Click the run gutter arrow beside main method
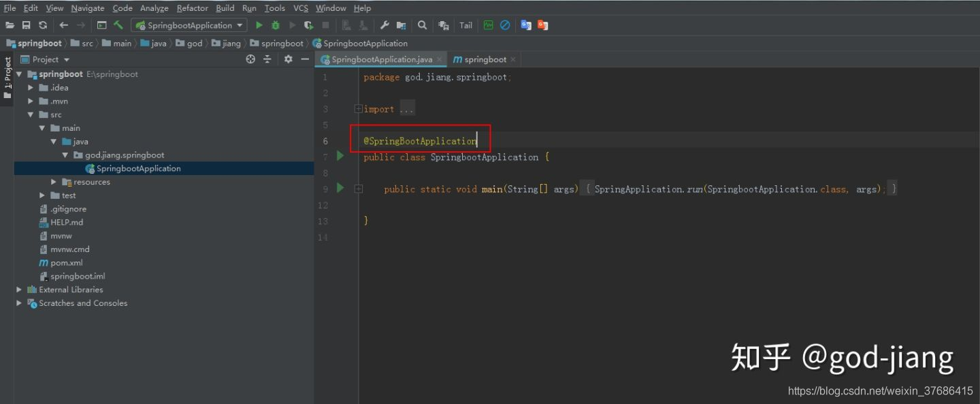980x404 pixels. coord(340,188)
